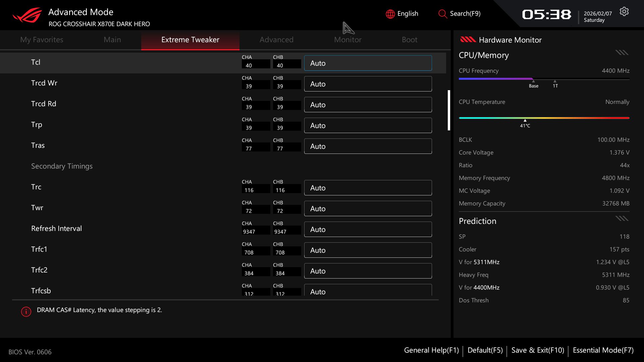Click the CPU/Memory section stripe icon

[622, 53]
